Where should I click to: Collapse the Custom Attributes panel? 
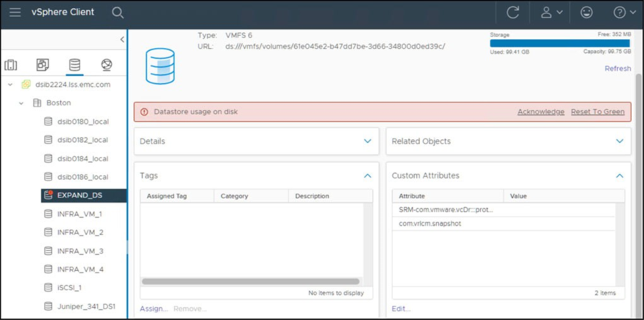click(x=620, y=176)
